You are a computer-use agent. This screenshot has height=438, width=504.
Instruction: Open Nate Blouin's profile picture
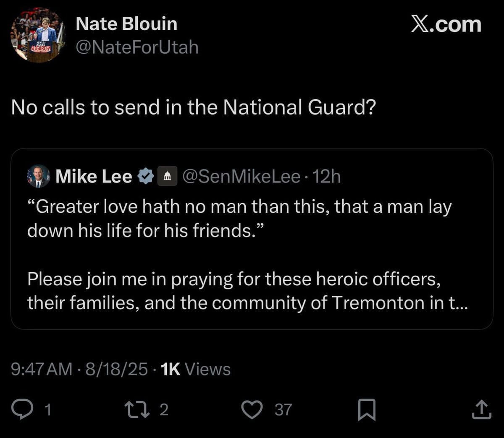(x=38, y=35)
